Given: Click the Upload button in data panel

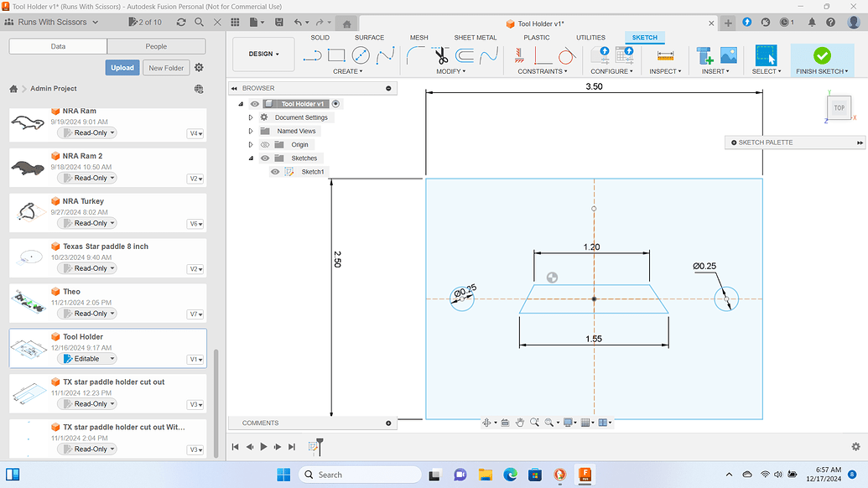Looking at the screenshot, I should [123, 67].
